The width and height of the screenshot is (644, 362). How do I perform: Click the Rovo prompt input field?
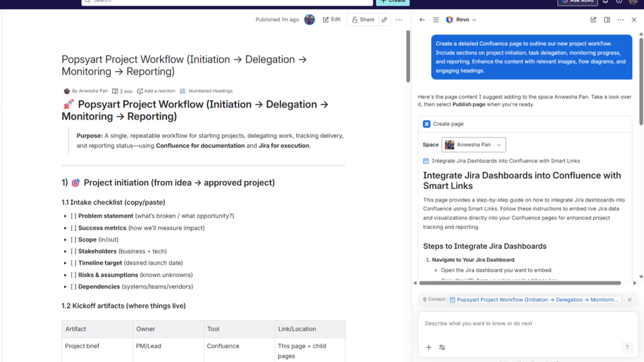[528, 323]
